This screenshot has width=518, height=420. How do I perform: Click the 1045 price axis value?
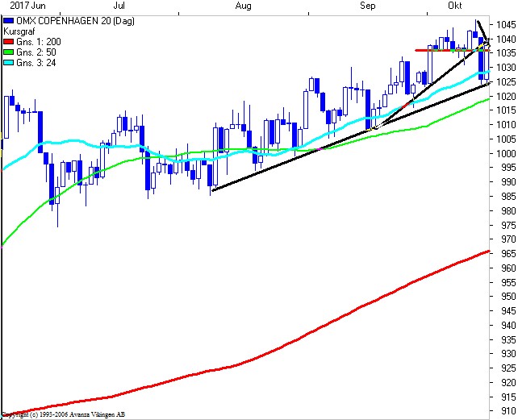pos(506,25)
